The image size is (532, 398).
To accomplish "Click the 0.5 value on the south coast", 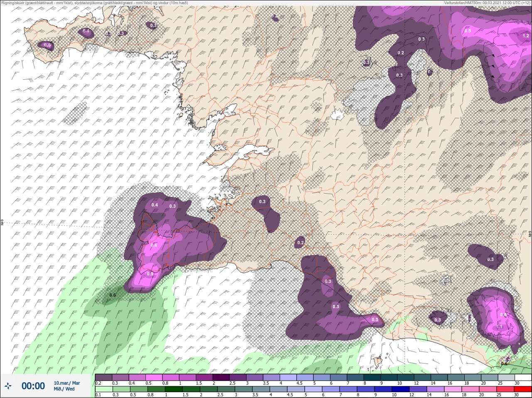I will click(x=375, y=319).
